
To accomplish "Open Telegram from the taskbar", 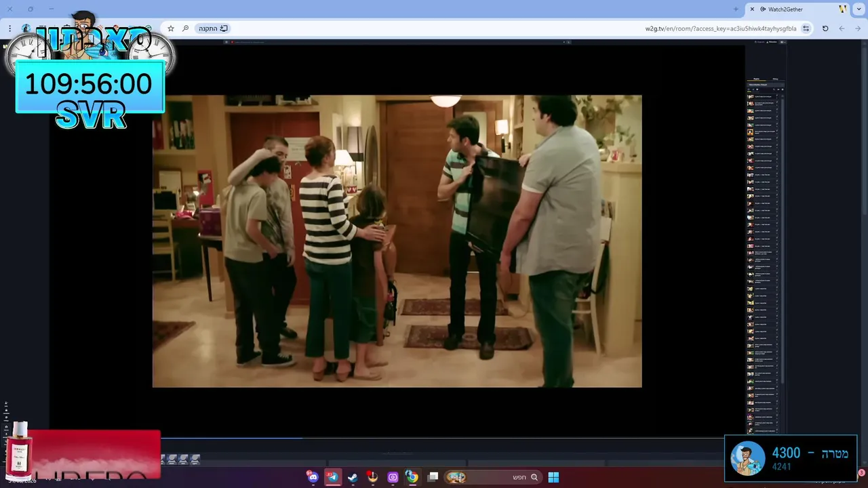I will tap(332, 477).
